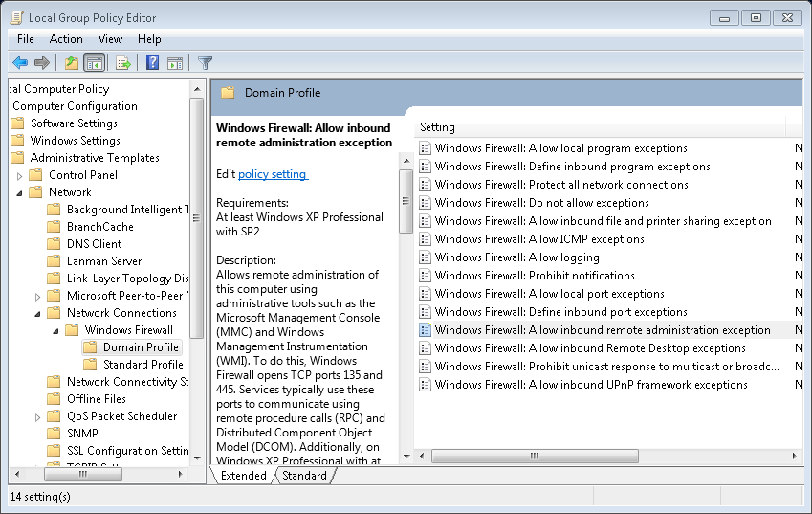Image resolution: width=812 pixels, height=514 pixels.
Task: Click tree pane horizontal scrollbar left arrow
Action: (x=17, y=474)
